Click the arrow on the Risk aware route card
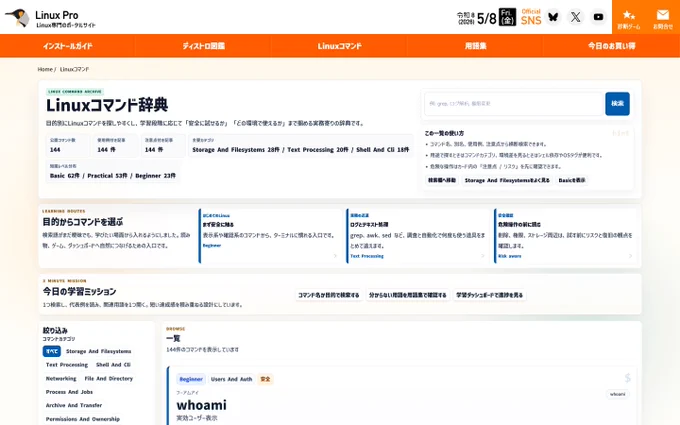The image size is (680, 425). coord(630,256)
